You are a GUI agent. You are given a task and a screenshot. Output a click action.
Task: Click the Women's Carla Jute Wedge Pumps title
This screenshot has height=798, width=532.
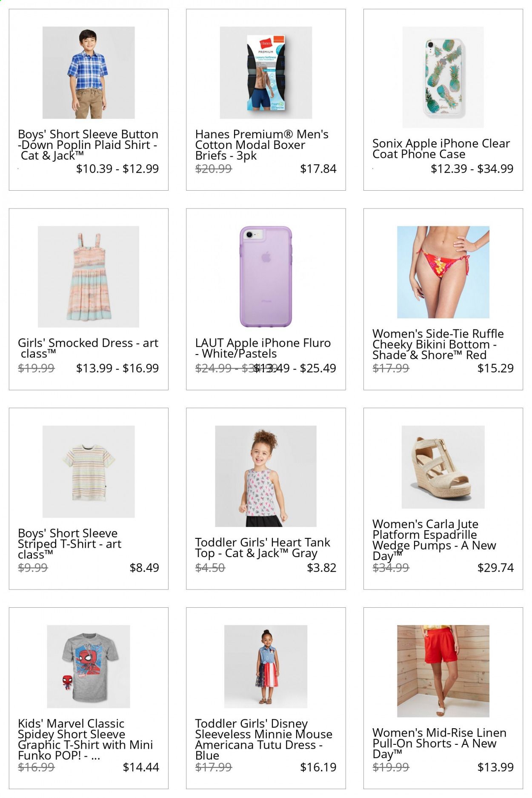[434, 540]
